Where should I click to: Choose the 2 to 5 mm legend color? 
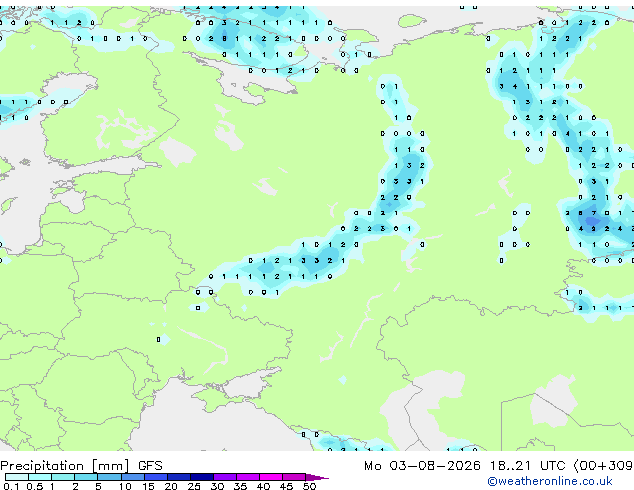coord(86,477)
